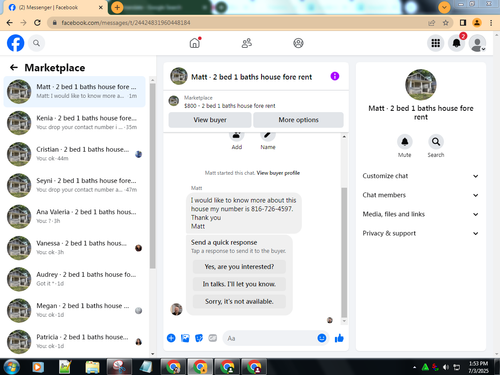Send quick reply 'In talks. I'll let you know.'
This screenshot has height=375, width=500.
pos(239,284)
